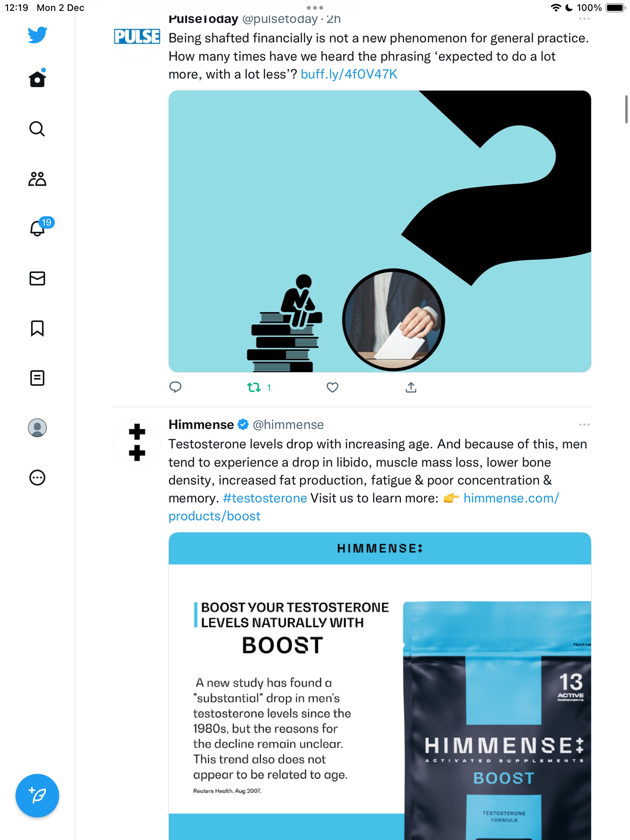This screenshot has height=840, width=630.
Task: Open Bookmarks icon in sidebar
Action: [x=37, y=328]
